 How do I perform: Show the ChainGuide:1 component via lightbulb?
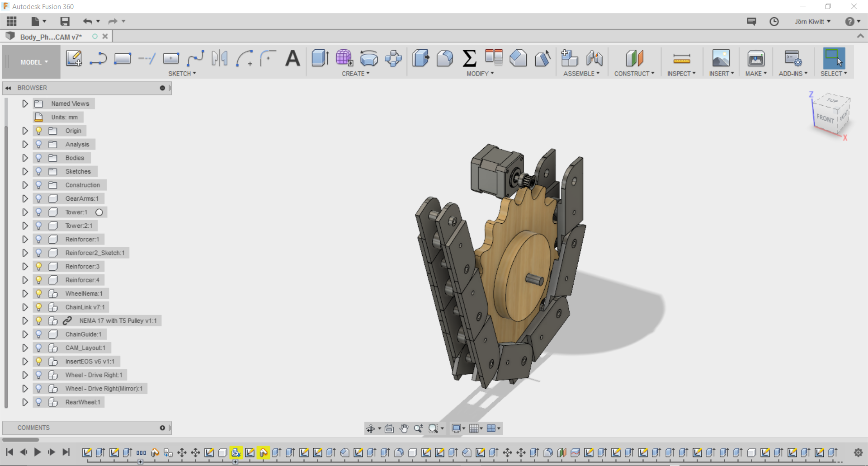39,334
